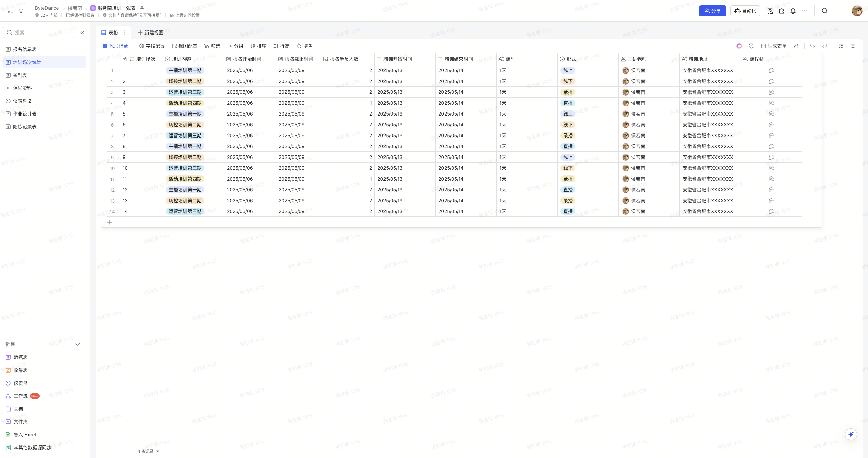
Task: Open the 14 条记录 dropdown arrow
Action: click(158, 451)
